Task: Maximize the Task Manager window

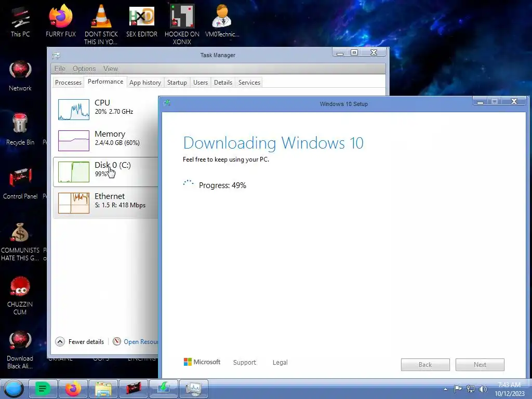Action: tap(354, 52)
